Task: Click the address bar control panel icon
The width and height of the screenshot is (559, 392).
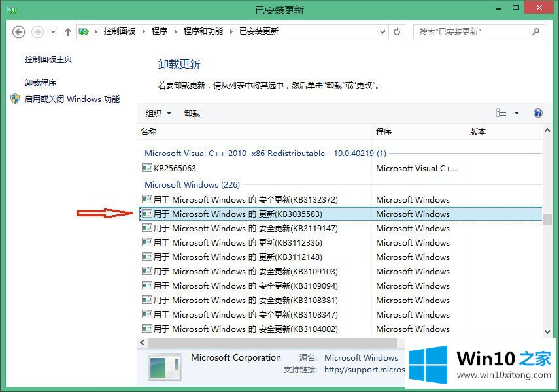Action: 84,32
